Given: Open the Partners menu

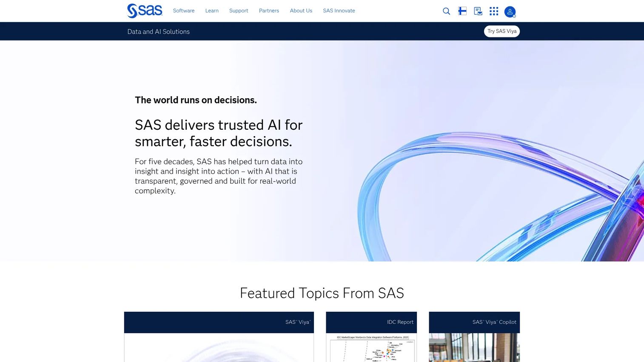Looking at the screenshot, I should click(269, 11).
